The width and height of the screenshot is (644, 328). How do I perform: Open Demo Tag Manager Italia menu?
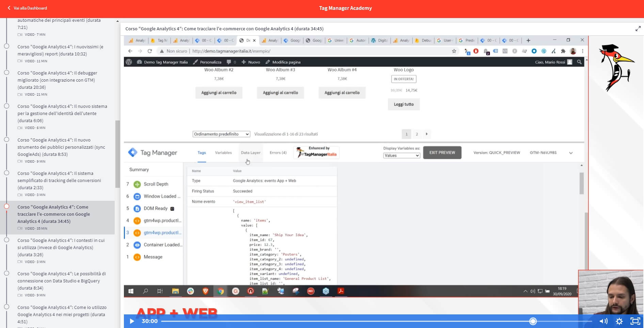coord(162,62)
